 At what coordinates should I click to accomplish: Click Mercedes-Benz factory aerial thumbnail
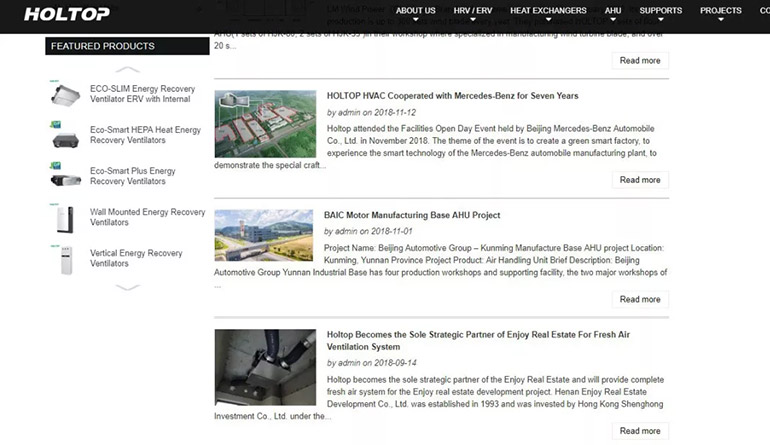coord(265,124)
